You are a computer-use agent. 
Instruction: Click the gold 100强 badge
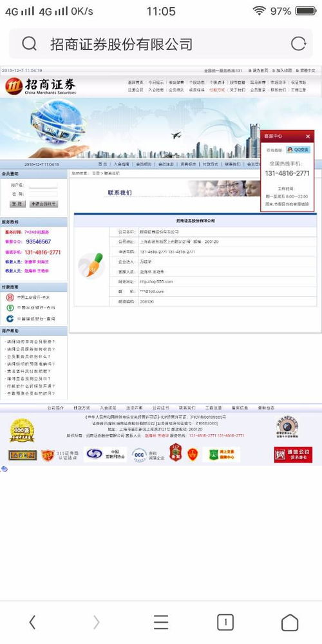click(x=22, y=430)
